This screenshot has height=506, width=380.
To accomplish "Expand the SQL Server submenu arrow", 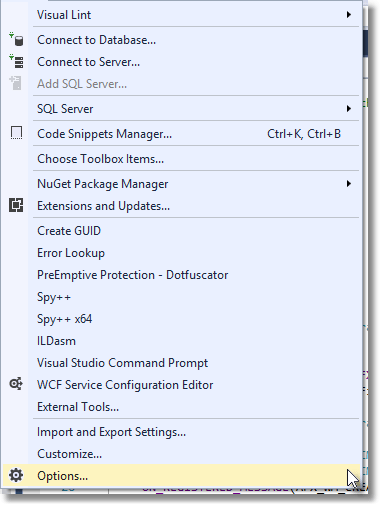I will pyautogui.click(x=348, y=109).
